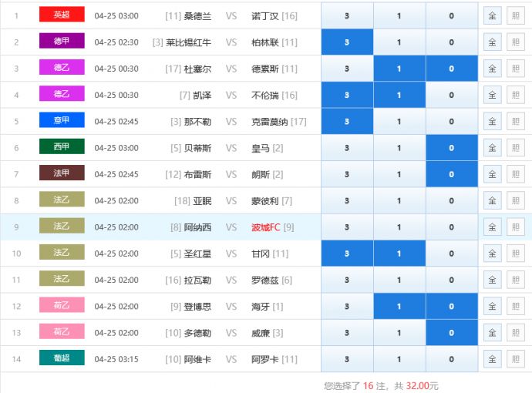Click 全 button for the 英超 match row

point(492,16)
